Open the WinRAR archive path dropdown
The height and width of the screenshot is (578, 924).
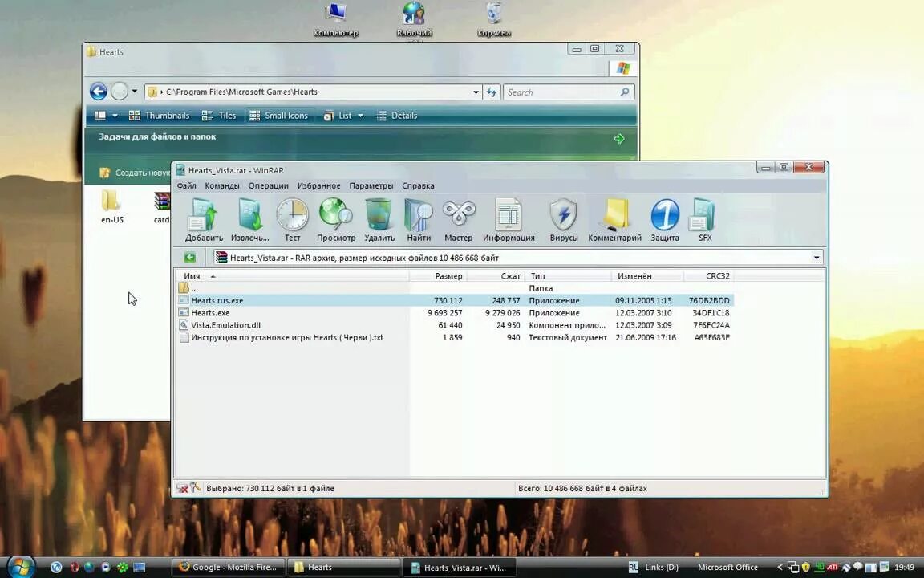[817, 258]
